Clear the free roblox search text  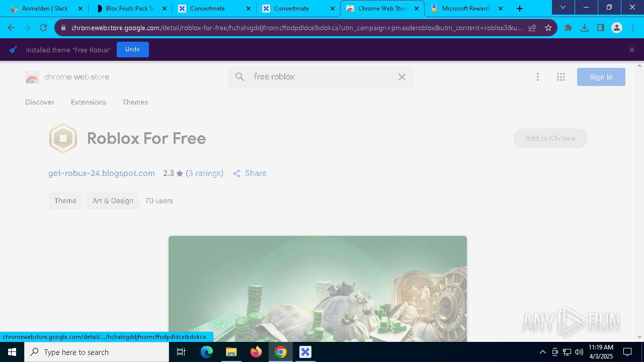(x=401, y=77)
